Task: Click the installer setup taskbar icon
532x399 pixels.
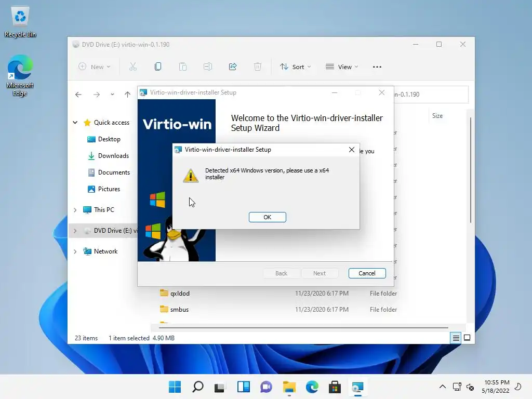Action: click(x=357, y=387)
